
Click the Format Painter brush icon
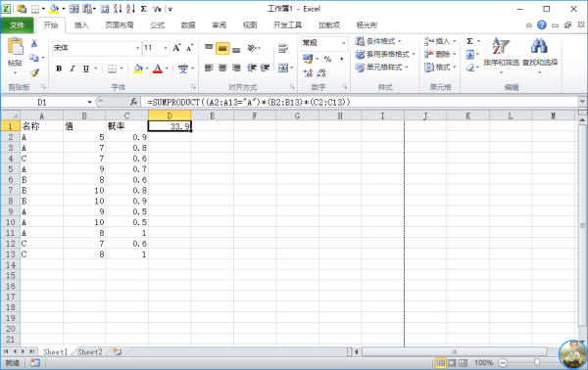34,72
